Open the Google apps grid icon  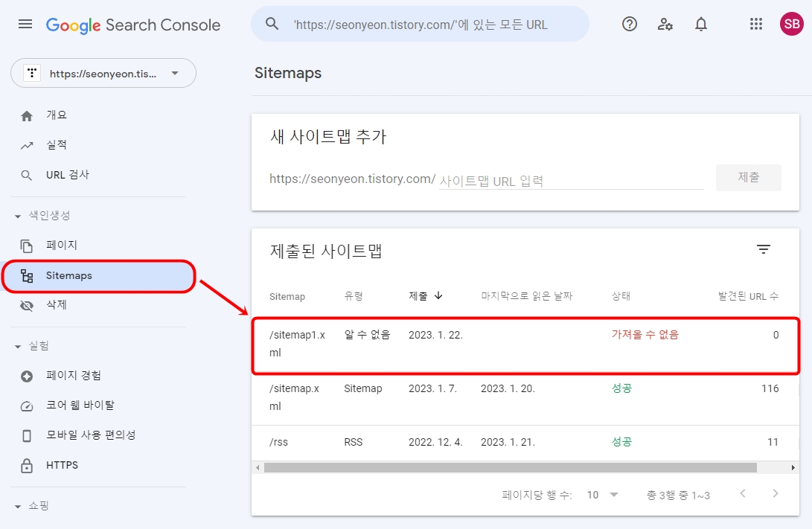(755, 24)
